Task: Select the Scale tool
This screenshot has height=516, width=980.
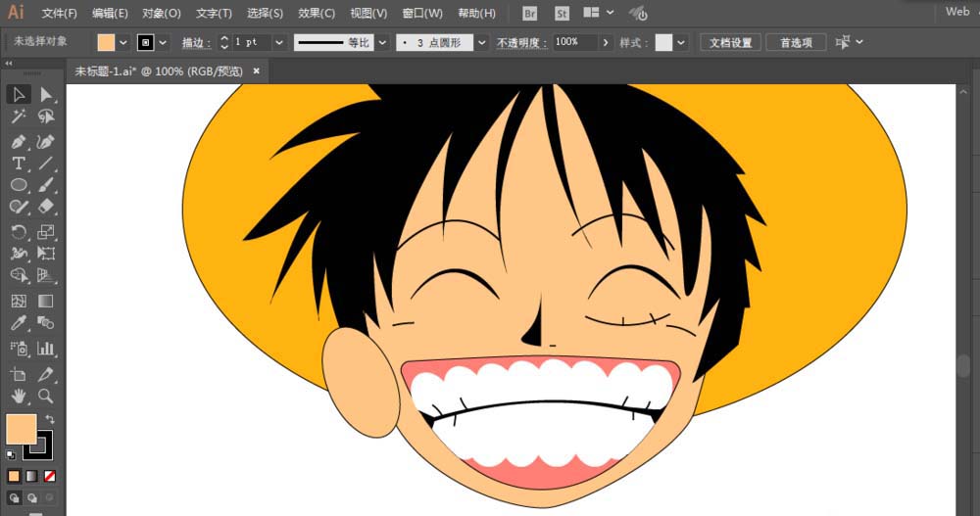Action: 46,232
